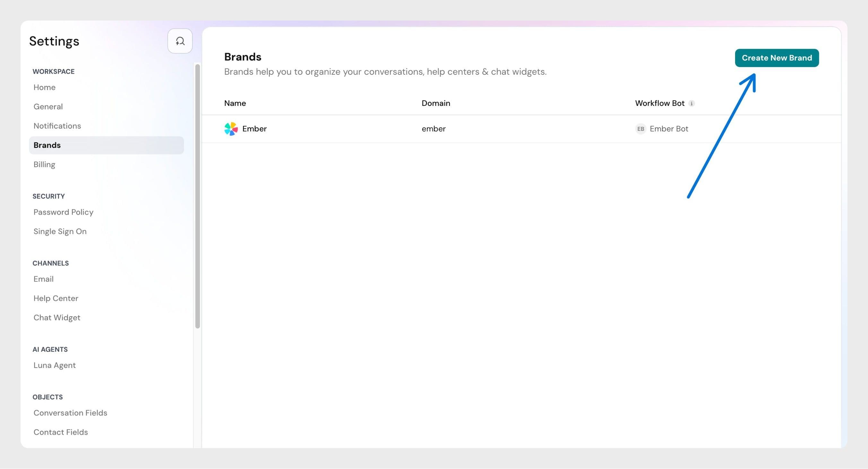The image size is (868, 469).
Task: Open General workspace settings
Action: point(48,107)
